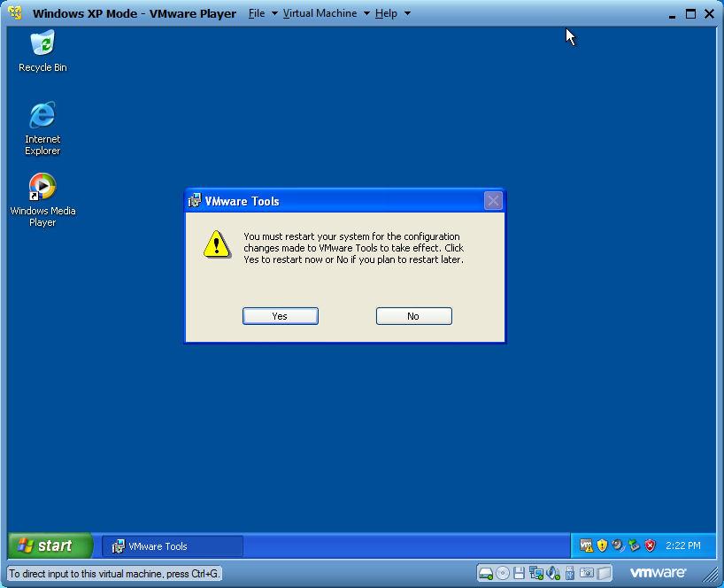
Task: Click No to restart later
Action: [x=413, y=316]
